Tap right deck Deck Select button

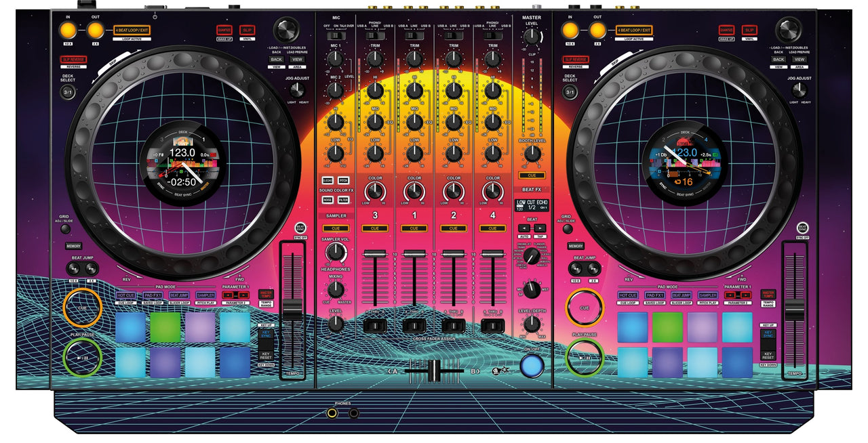point(570,92)
